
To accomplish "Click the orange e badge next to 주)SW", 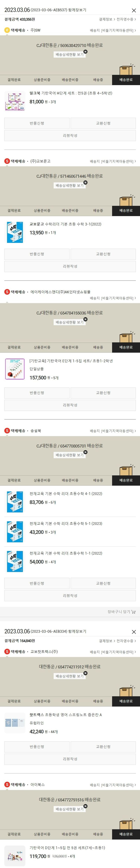I will pos(7,30).
